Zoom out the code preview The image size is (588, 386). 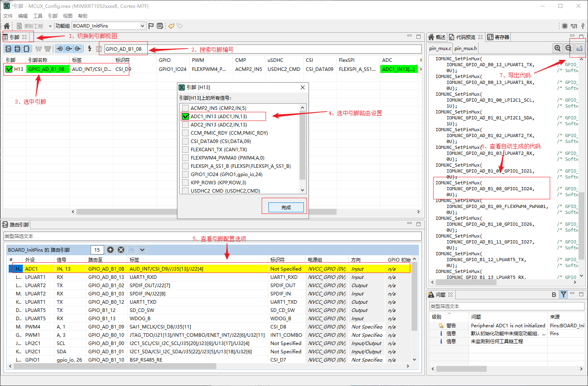568,48
